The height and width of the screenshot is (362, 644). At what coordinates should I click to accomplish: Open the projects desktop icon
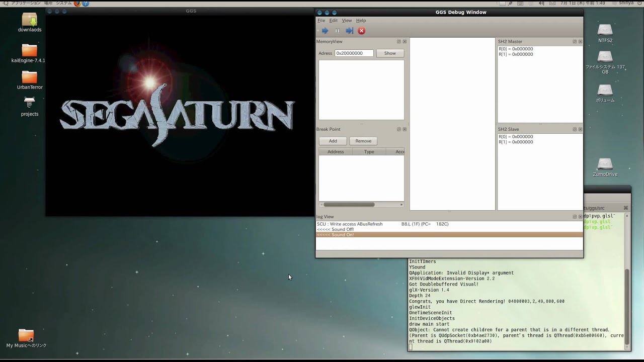pyautogui.click(x=30, y=107)
